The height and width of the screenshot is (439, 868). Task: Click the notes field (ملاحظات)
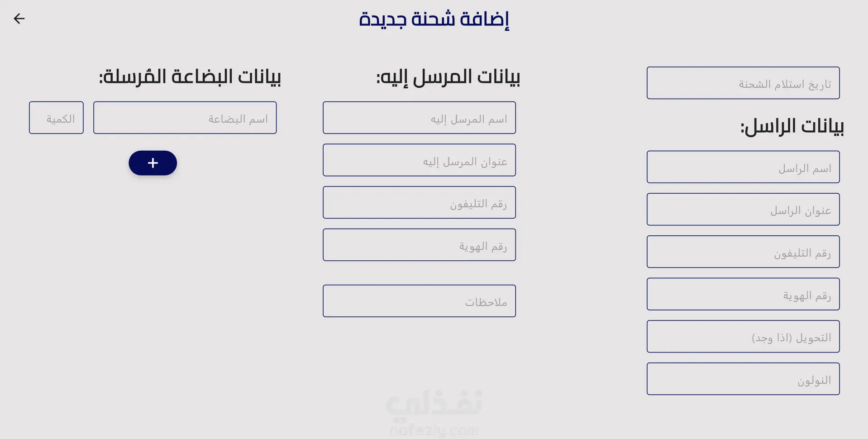(419, 301)
